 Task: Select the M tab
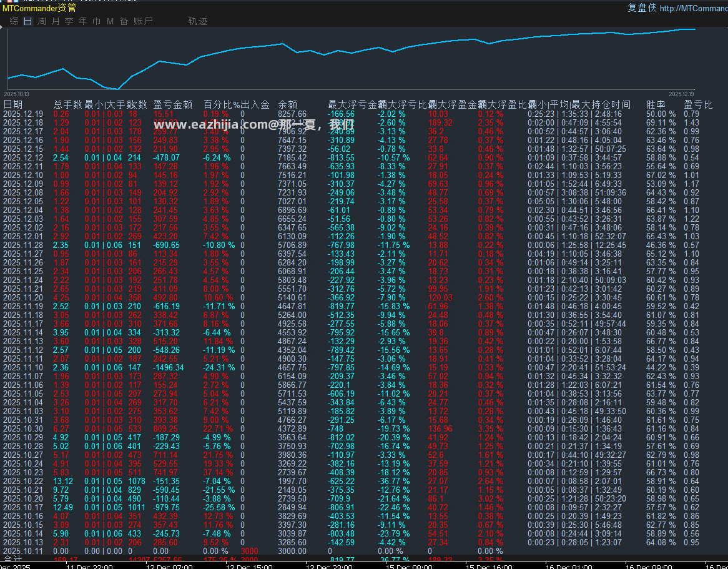point(110,21)
